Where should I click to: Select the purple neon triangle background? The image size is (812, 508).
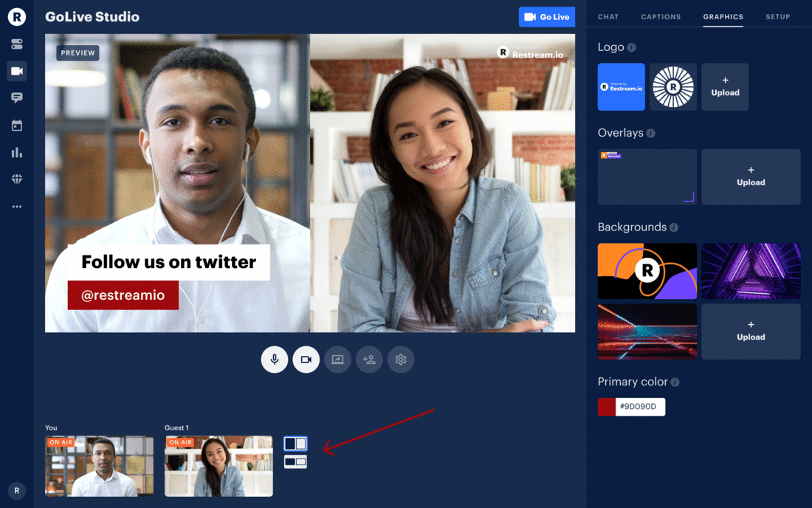[x=751, y=271]
